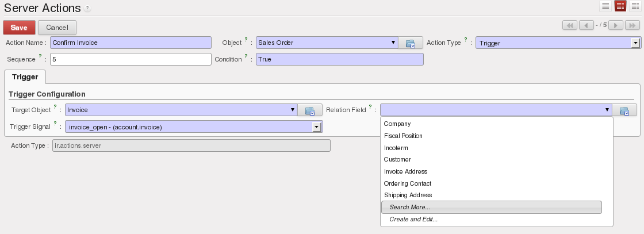Jump to the first record
The height and width of the screenshot is (234, 644).
(x=570, y=25)
